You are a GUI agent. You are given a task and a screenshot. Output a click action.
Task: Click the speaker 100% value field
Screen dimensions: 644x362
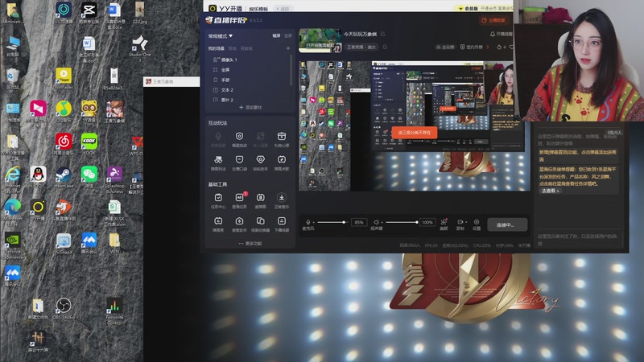point(427,222)
